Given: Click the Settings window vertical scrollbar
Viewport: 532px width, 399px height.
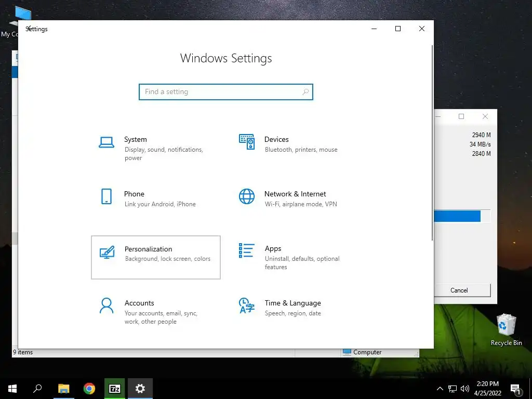Looking at the screenshot, I should (x=432, y=142).
